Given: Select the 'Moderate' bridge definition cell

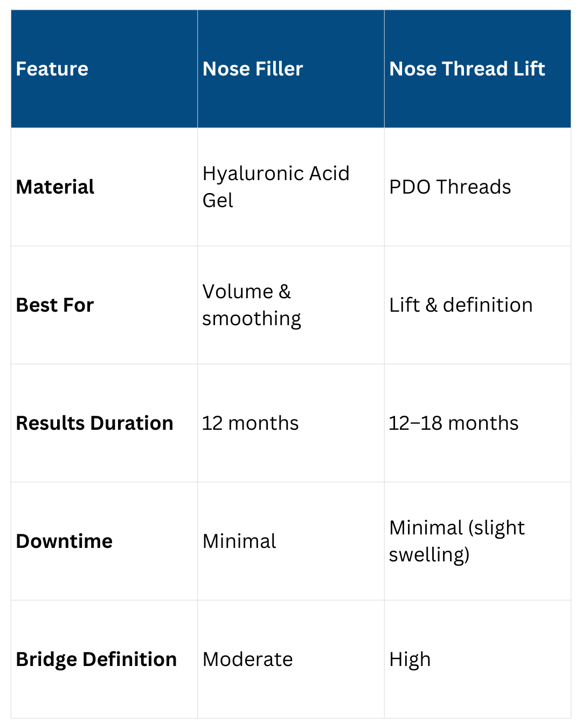Looking at the screenshot, I should pyautogui.click(x=248, y=660).
